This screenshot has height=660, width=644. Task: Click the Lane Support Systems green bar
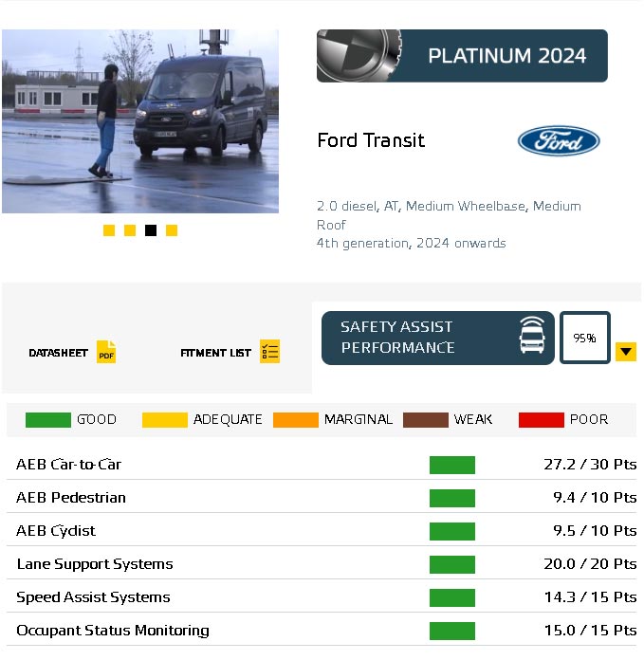tap(452, 564)
